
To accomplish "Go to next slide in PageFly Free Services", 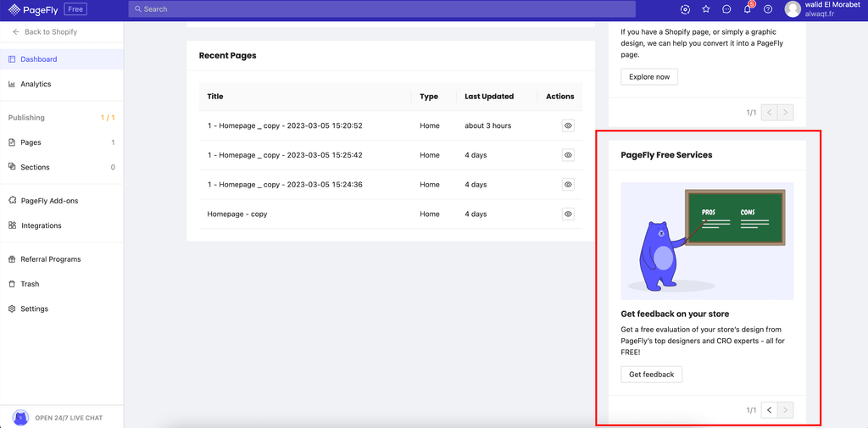I will click(x=786, y=410).
